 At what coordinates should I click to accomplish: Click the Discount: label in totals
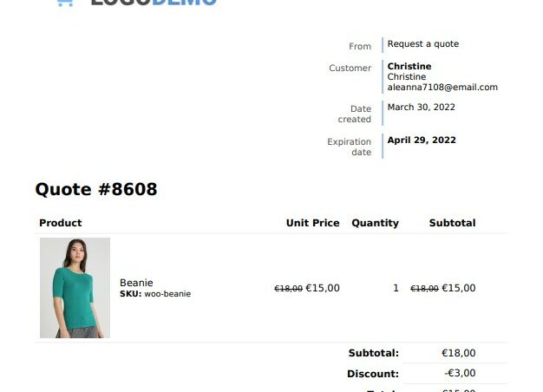pos(373,374)
